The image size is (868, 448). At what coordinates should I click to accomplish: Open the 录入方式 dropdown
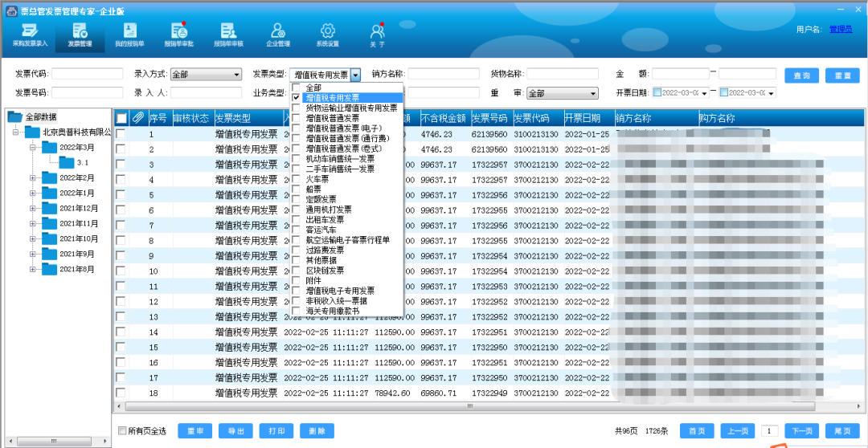point(206,74)
